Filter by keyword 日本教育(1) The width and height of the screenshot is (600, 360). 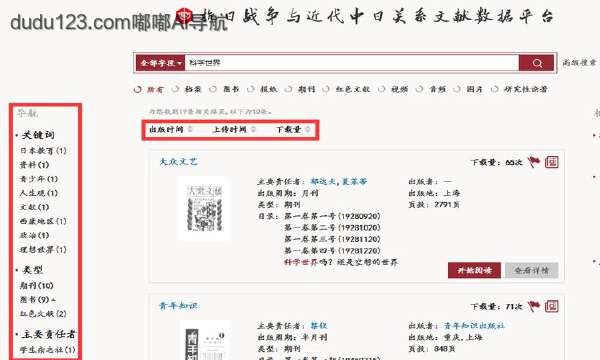pos(43,150)
